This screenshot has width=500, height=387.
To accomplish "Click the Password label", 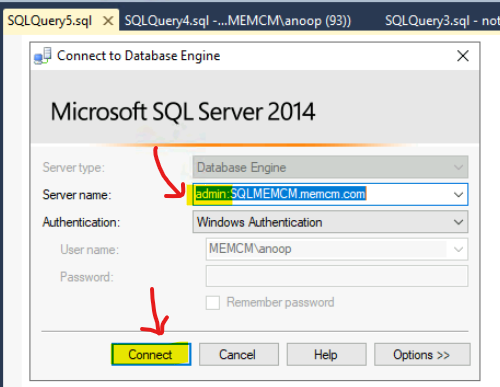I will (x=87, y=277).
